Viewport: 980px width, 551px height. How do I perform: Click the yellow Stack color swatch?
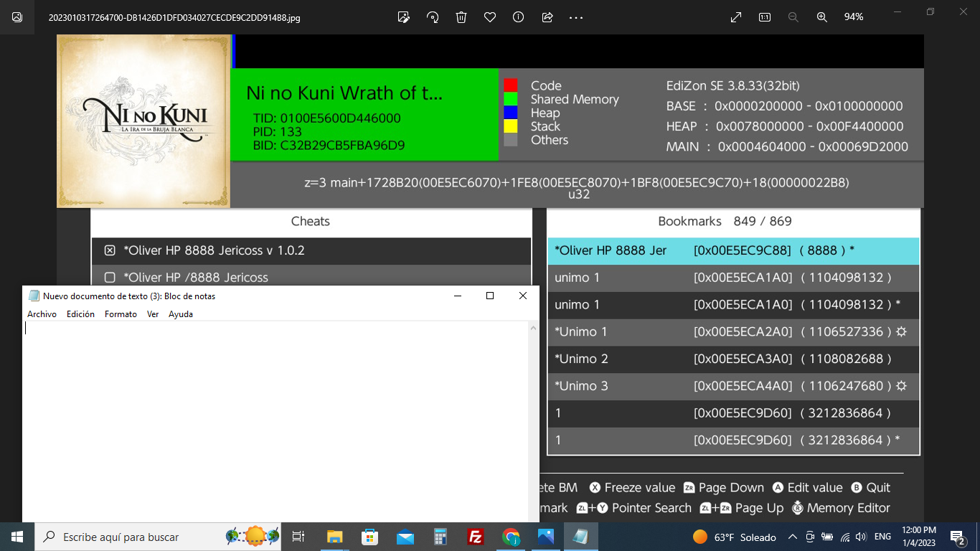(511, 126)
